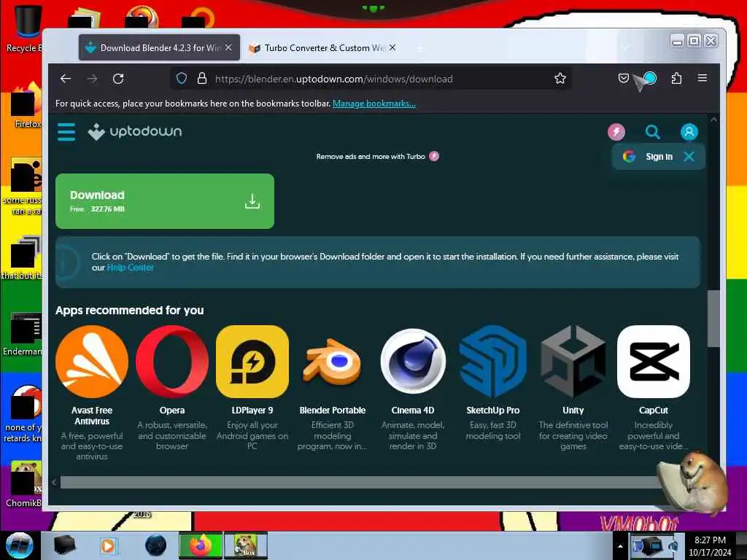Viewport: 747px width, 560px height.
Task: Click the Box hamster taskbar button
Action: (x=246, y=545)
